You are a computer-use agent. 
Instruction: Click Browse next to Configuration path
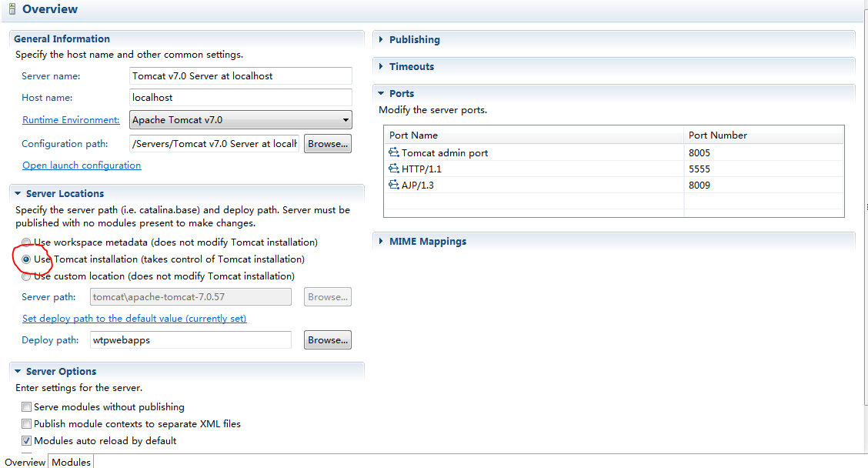coord(328,143)
